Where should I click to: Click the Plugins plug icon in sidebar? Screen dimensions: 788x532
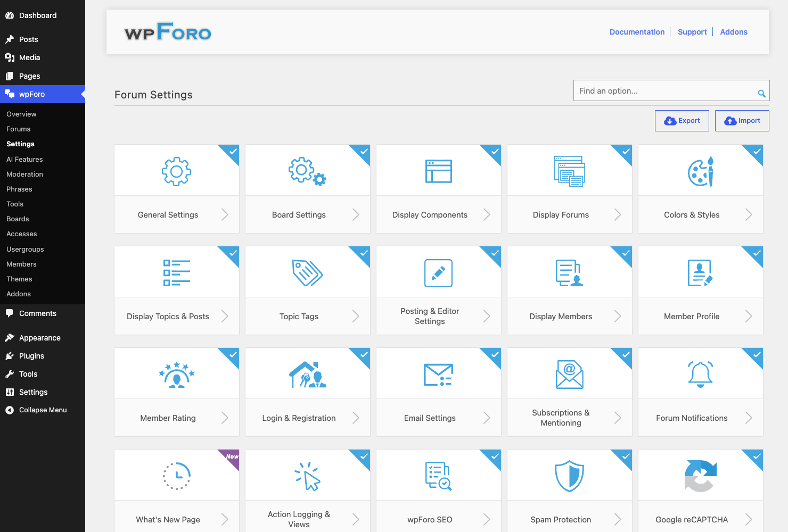click(x=10, y=356)
